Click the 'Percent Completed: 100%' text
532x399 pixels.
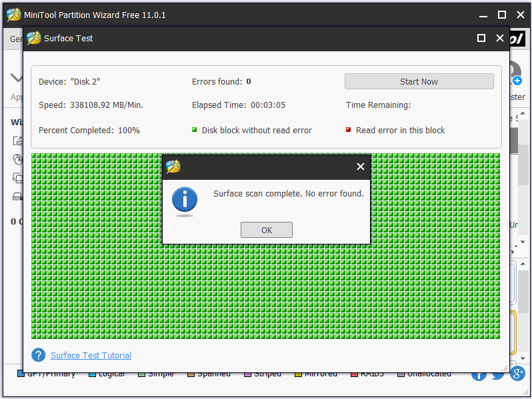(x=89, y=130)
